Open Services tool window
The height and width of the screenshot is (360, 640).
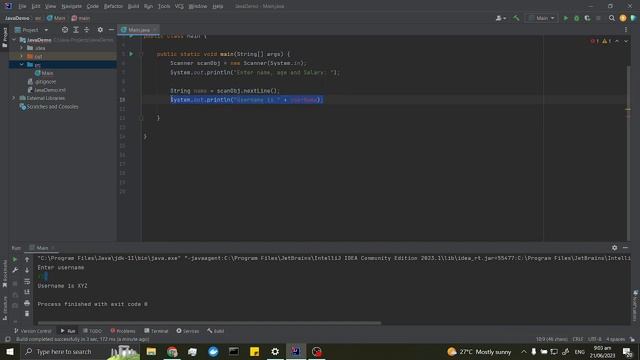pos(188,331)
